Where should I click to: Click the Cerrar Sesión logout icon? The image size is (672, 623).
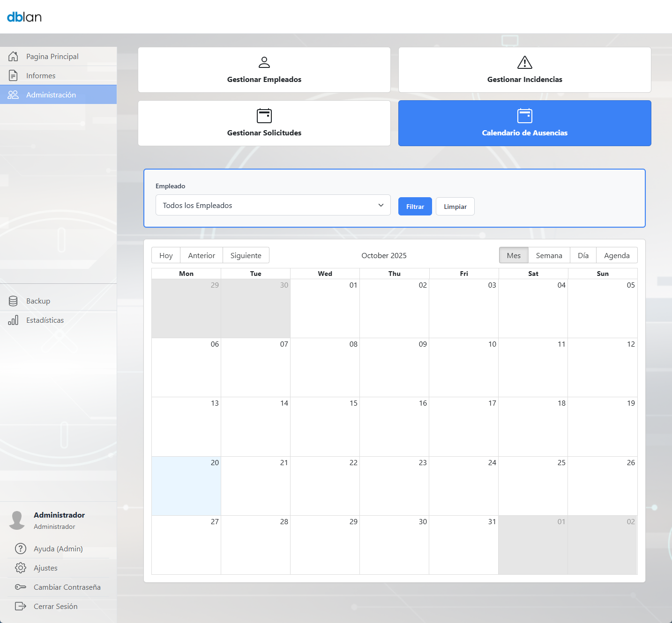(21, 606)
